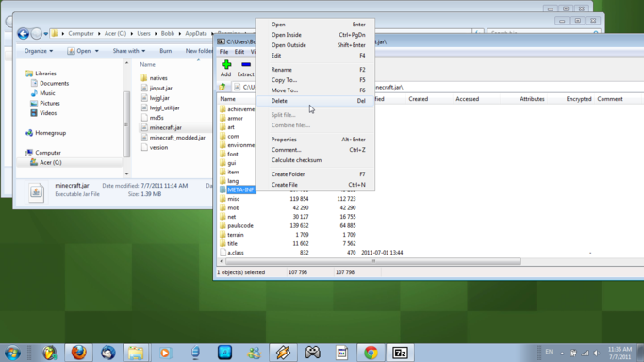Image resolution: width=644 pixels, height=362 pixels.
Task: Select the lwjgl_util.jar file
Action: point(160,107)
